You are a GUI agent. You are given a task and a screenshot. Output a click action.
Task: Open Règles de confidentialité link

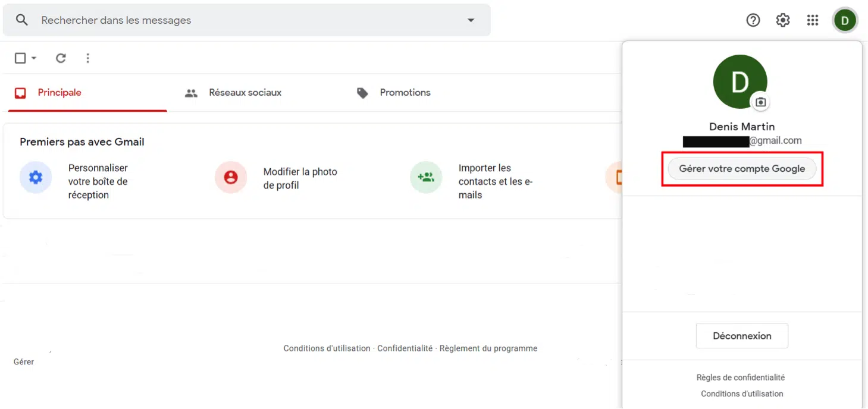pos(741,377)
